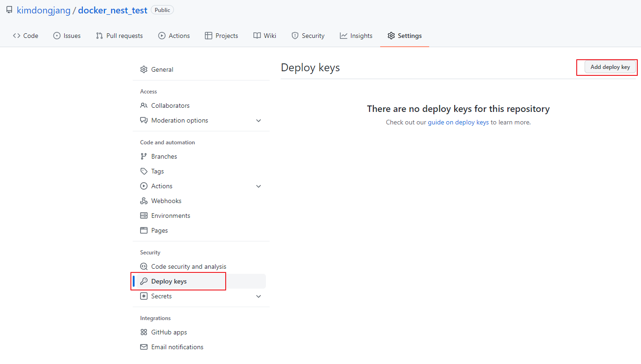The height and width of the screenshot is (364, 641).
Task: Click the Environments server icon
Action: [144, 216]
